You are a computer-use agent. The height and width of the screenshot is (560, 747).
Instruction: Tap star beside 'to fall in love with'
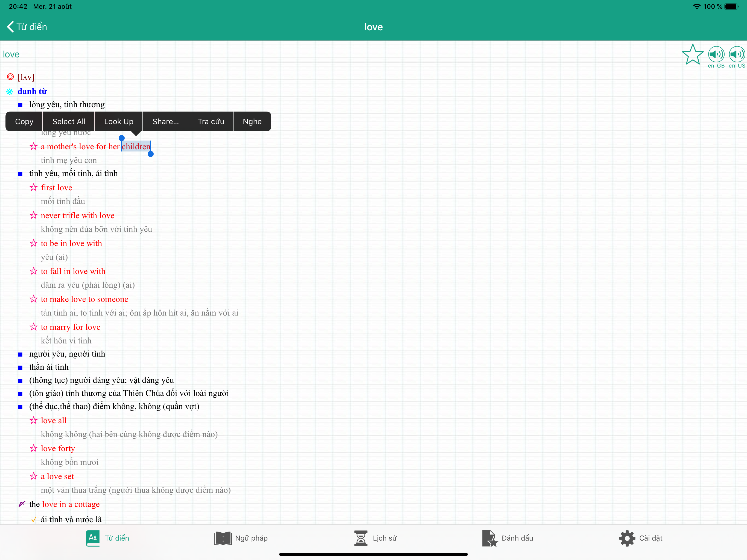click(x=33, y=271)
